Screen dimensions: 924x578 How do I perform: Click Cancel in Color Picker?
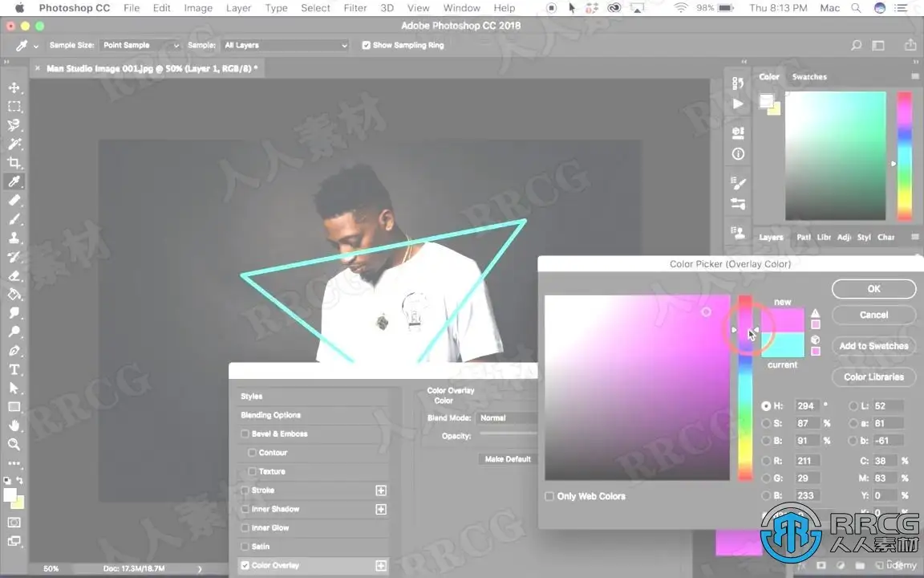pos(874,315)
